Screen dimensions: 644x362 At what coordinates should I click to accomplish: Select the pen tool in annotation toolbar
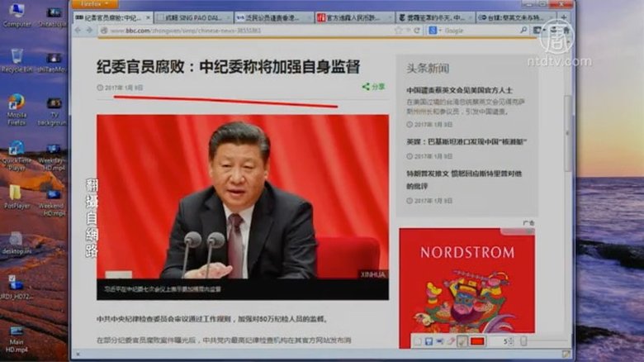462,341
